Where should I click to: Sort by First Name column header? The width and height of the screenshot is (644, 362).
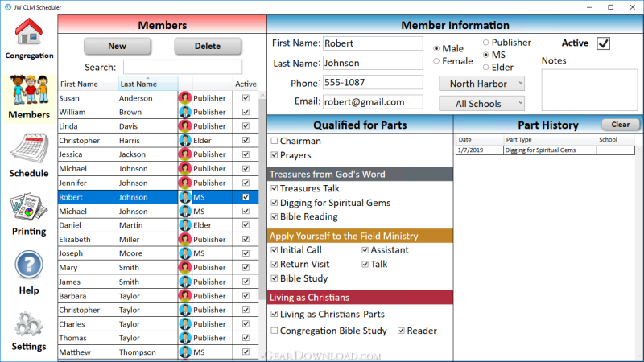pyautogui.click(x=88, y=84)
